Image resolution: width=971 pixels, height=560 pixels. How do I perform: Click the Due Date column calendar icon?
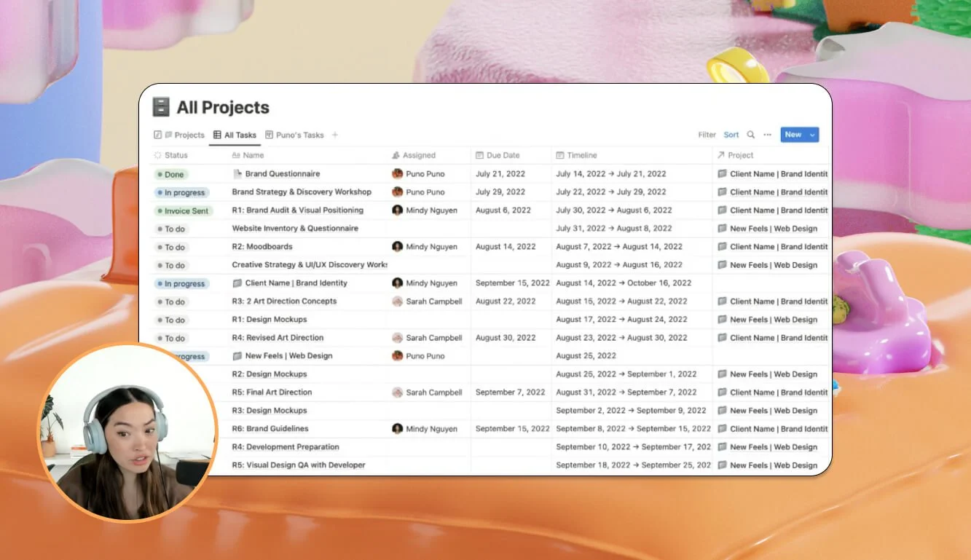pyautogui.click(x=479, y=155)
